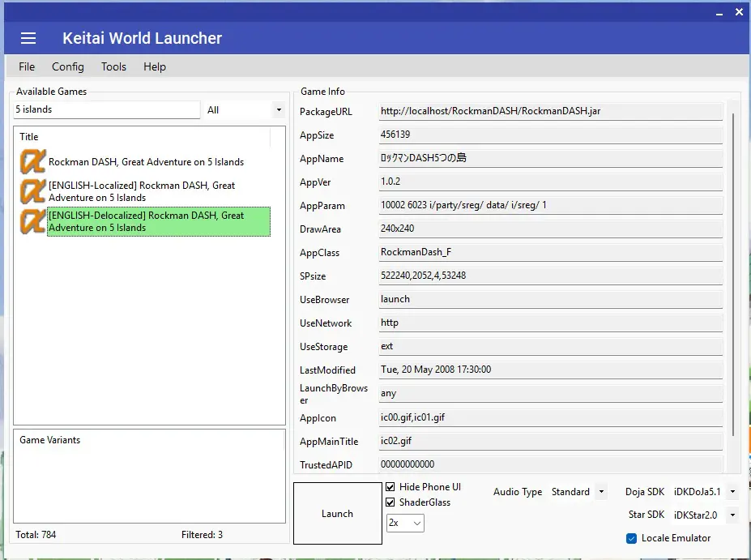Screen dimensions: 751x560
Task: Disable the ShaderGlass checkbox
Action: (390, 502)
